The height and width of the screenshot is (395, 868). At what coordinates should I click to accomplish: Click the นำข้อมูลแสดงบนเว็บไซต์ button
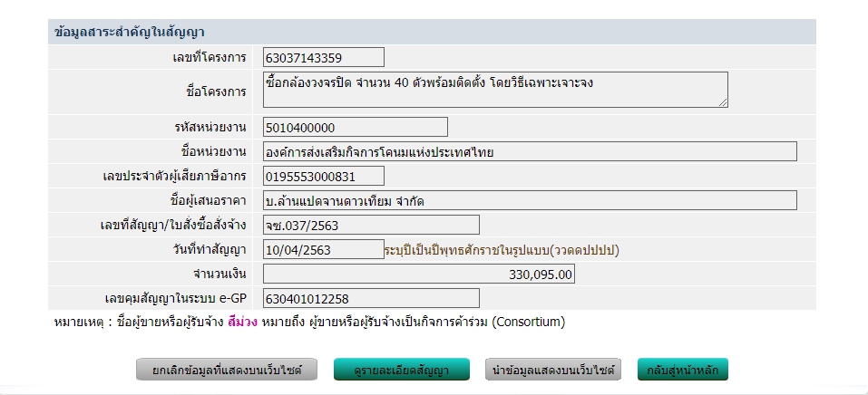pyautogui.click(x=553, y=370)
